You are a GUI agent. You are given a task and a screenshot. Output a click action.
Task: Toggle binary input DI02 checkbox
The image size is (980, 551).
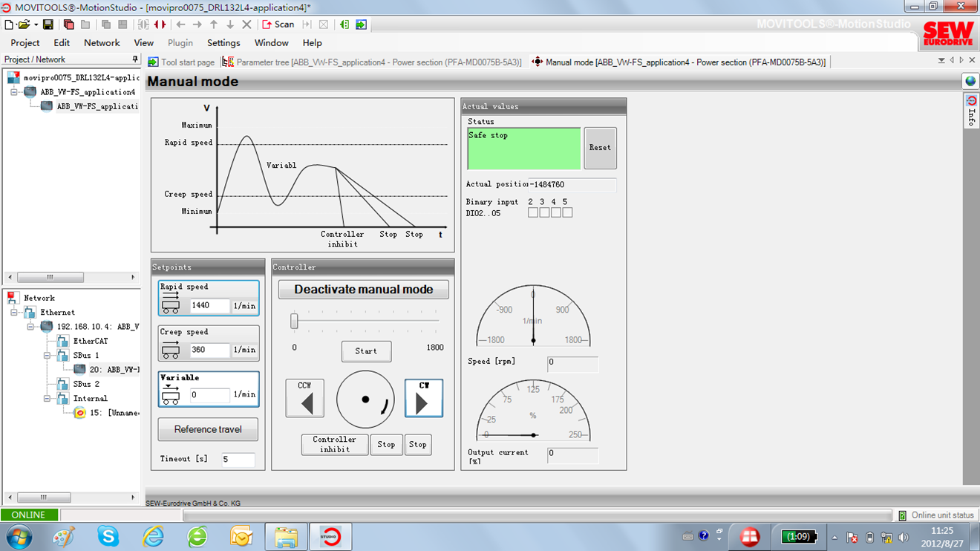(x=532, y=213)
